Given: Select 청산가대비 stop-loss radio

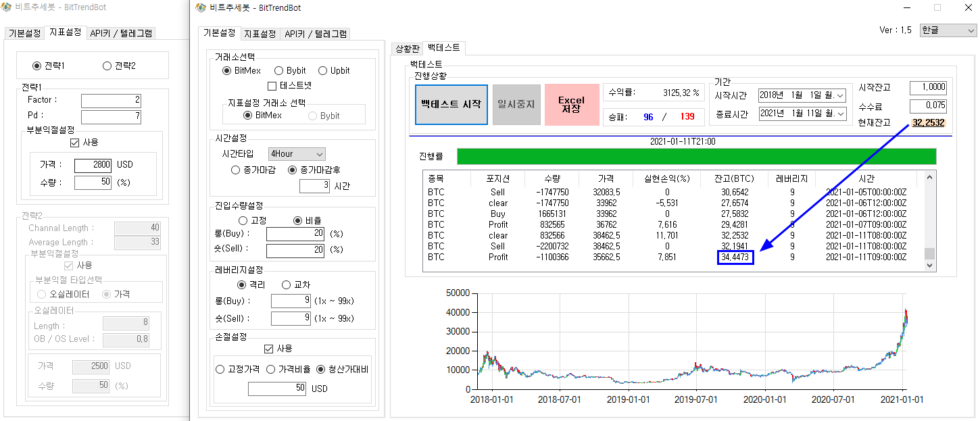Looking at the screenshot, I should (x=321, y=370).
